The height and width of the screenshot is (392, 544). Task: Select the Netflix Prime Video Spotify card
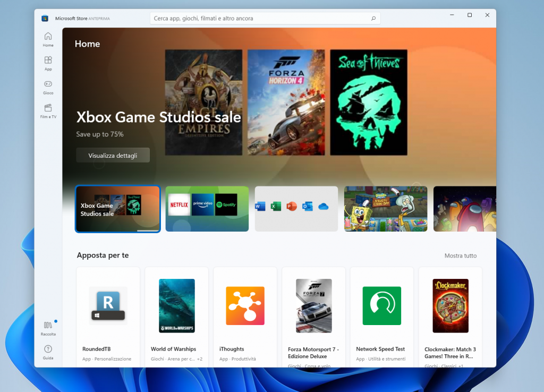point(207,209)
